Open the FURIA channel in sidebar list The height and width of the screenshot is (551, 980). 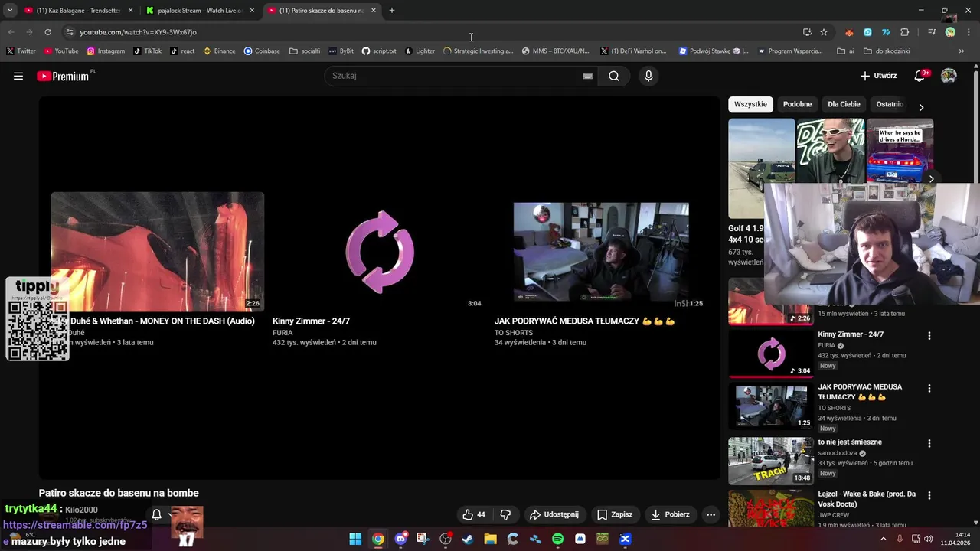(828, 345)
